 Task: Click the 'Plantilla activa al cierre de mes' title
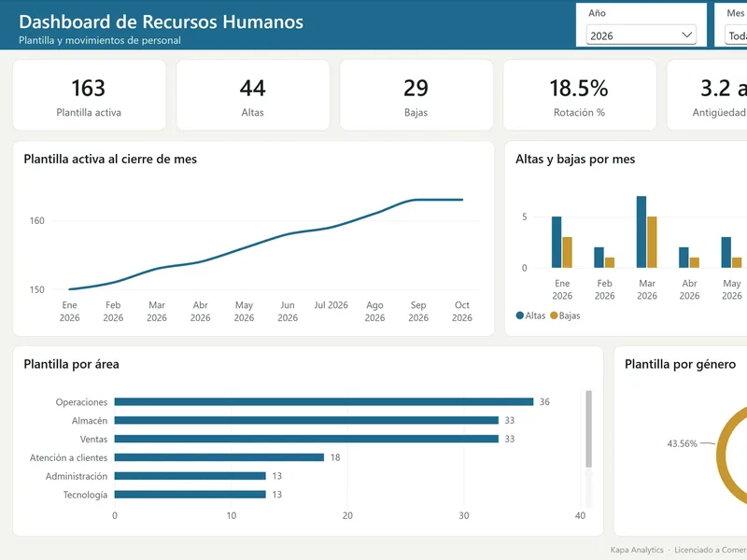coord(110,159)
